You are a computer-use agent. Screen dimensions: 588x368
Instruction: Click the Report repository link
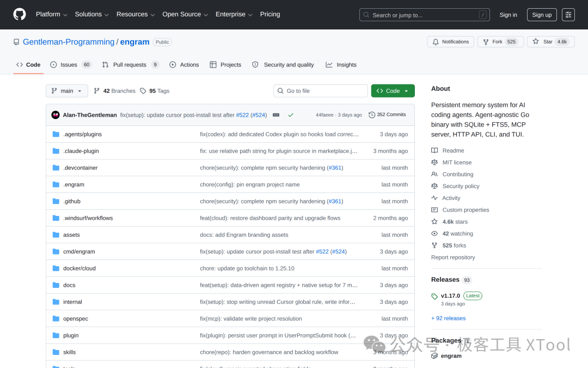tap(453, 257)
